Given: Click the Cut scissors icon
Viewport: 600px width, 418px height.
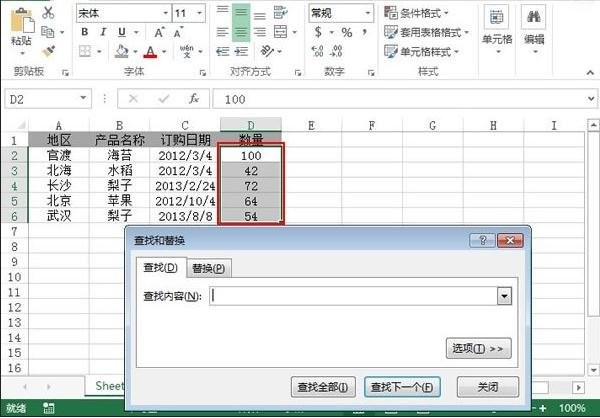Looking at the screenshot, I should pos(48,13).
